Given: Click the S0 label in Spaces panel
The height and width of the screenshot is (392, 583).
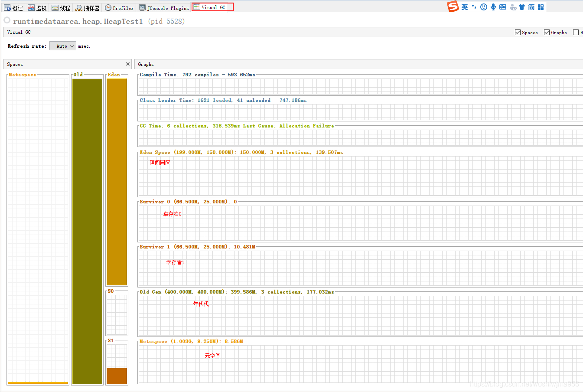Looking at the screenshot, I should point(111,291).
